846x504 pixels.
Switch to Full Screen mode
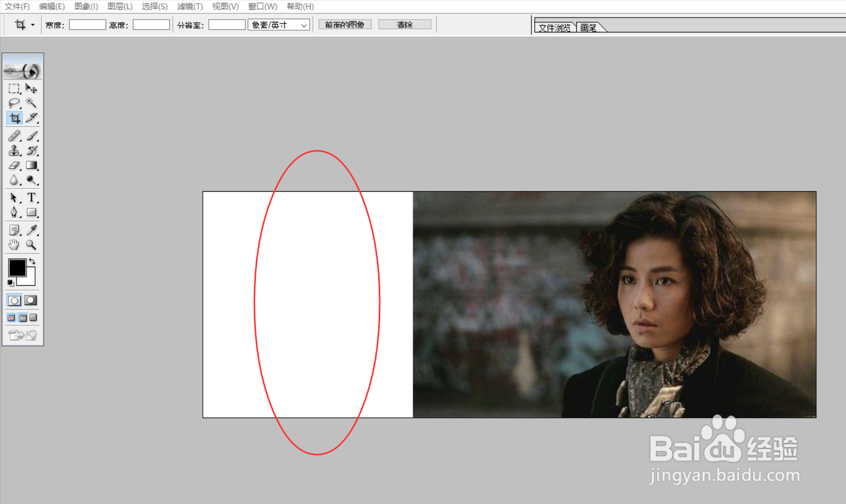(x=33, y=318)
